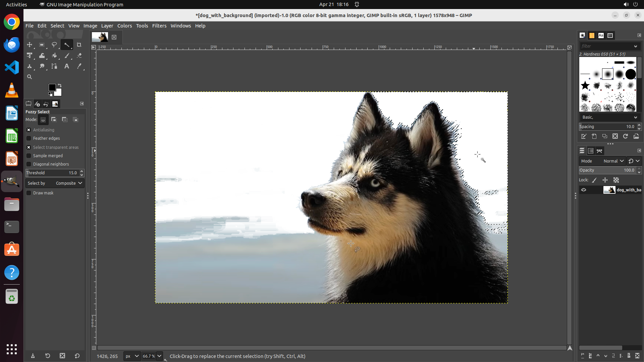Select the Bucket Fill tool
Screen dimensions: 644x362
coord(54,56)
